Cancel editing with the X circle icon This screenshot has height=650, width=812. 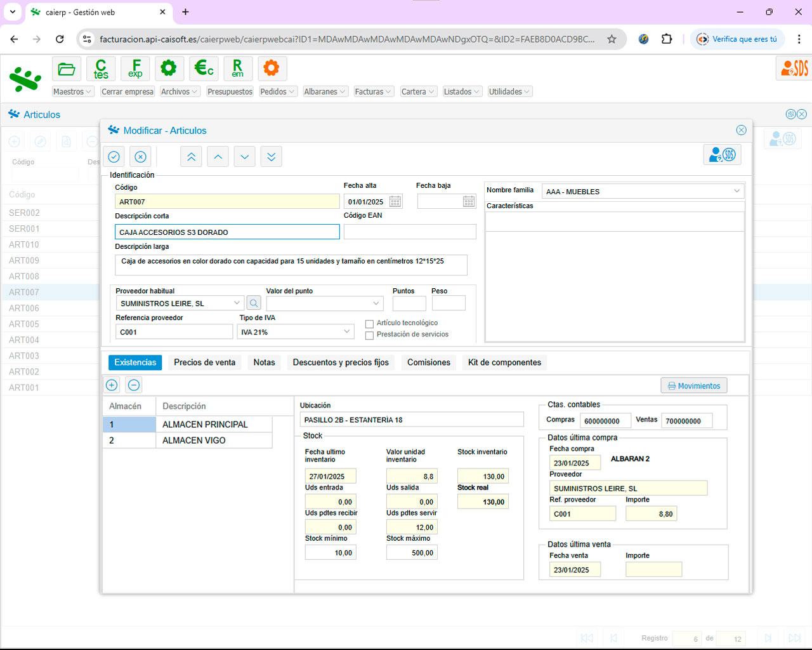click(141, 157)
